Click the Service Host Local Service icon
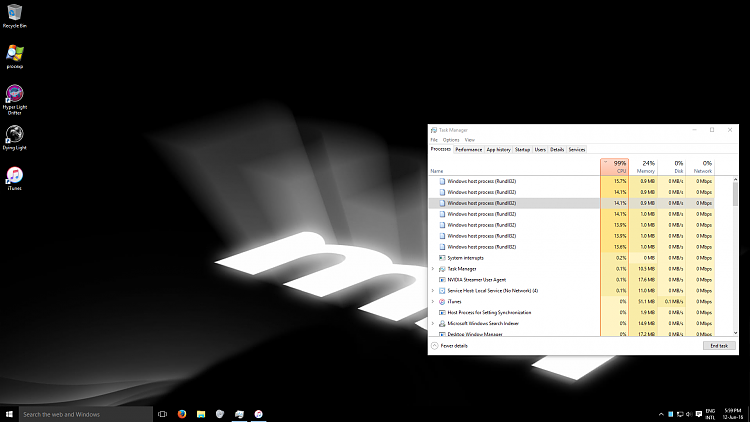This screenshot has height=422, width=750. pos(442,291)
